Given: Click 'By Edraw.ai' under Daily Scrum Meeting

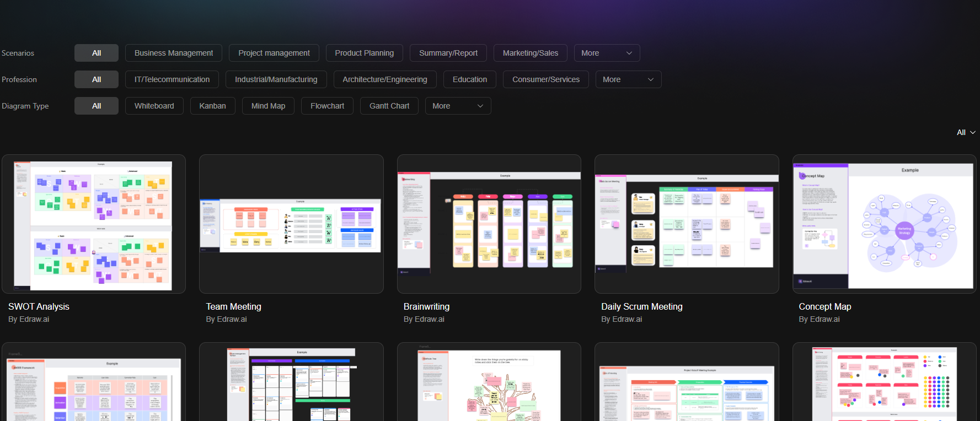Looking at the screenshot, I should point(622,319).
